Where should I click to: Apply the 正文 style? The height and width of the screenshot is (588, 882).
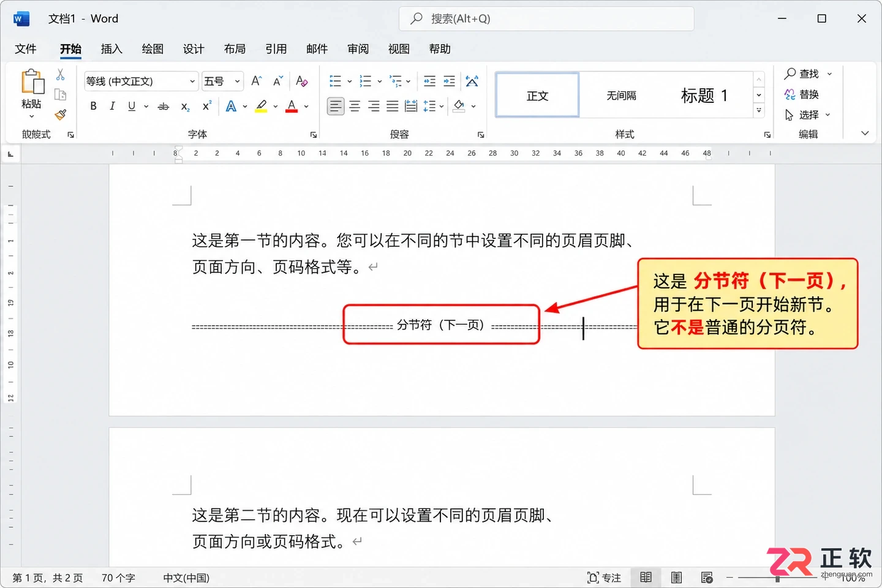pos(537,95)
